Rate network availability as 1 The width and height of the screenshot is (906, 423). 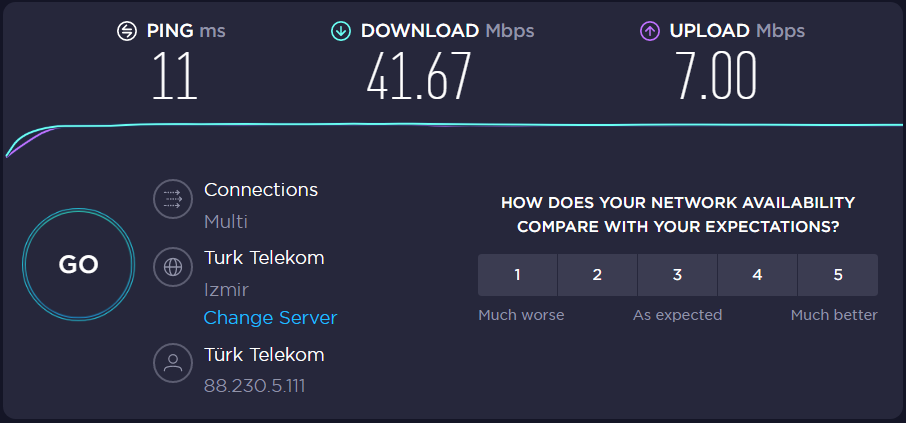point(517,275)
